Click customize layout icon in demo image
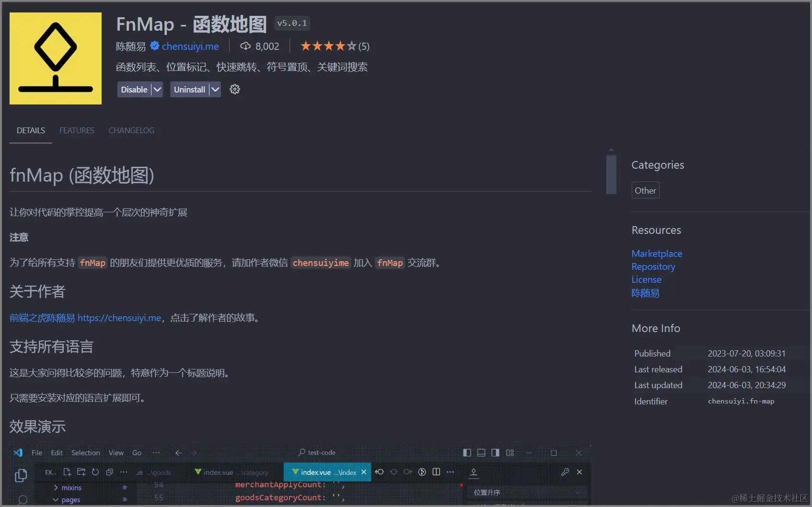 pyautogui.click(x=510, y=453)
